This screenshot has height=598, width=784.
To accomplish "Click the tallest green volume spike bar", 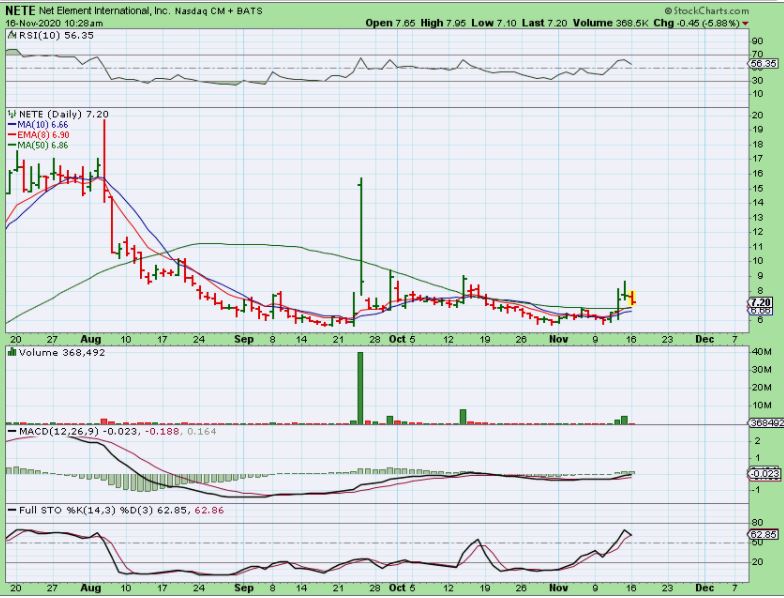I will click(x=360, y=388).
